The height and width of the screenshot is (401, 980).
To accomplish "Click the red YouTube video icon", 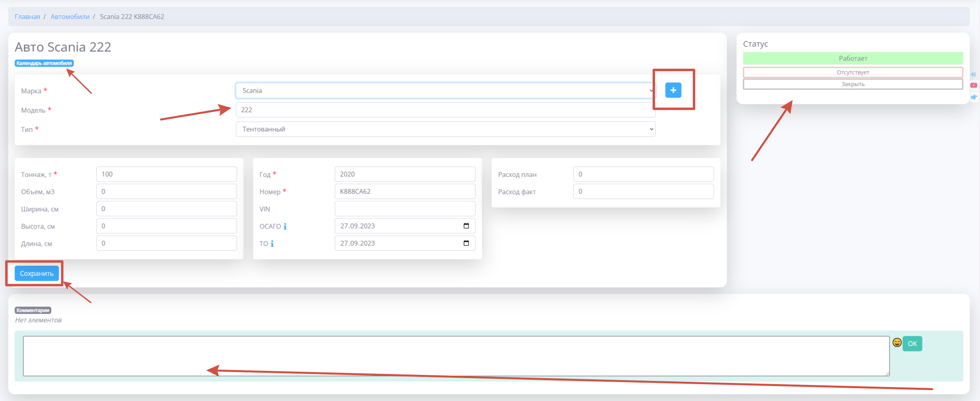I will [974, 85].
